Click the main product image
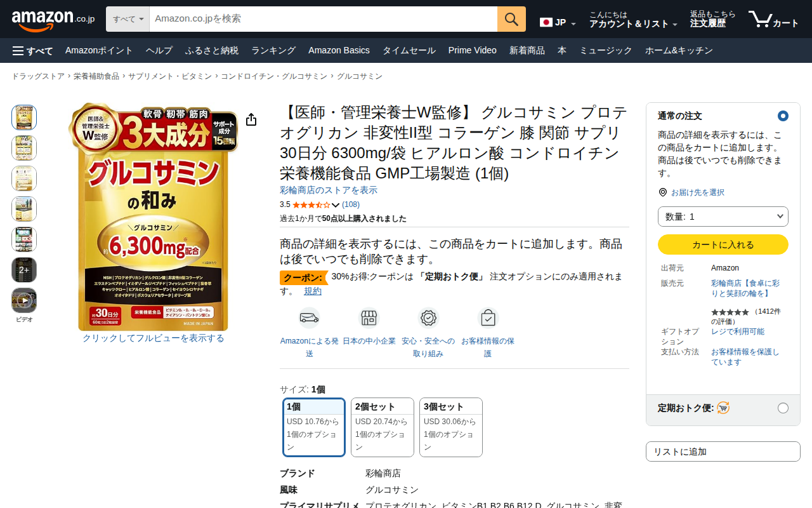 (153, 217)
